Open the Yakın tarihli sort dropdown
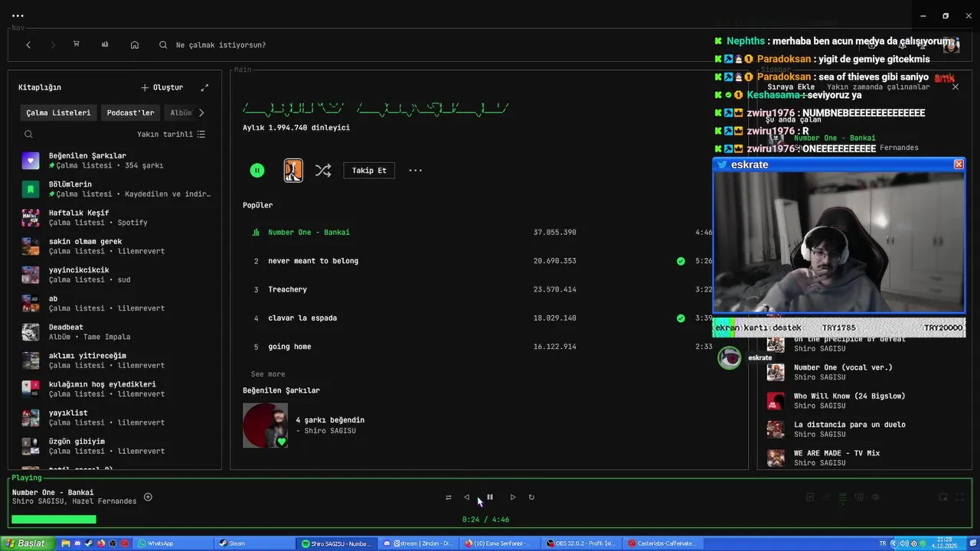Viewport: 980px width, 551px height. [x=171, y=134]
